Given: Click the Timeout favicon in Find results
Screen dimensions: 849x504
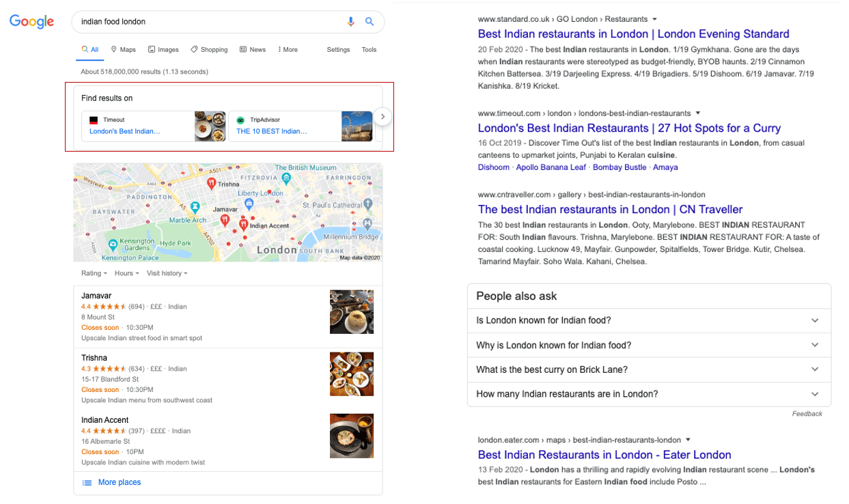Looking at the screenshot, I should 94,120.
